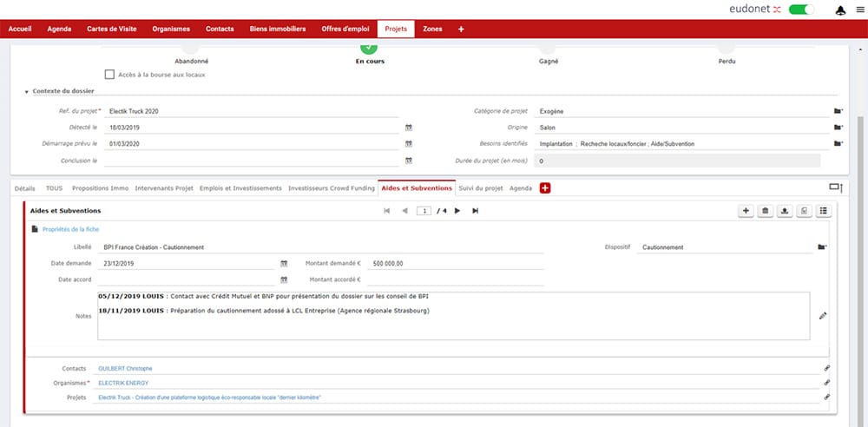Open catalog for Origine field
Screen dimensions: 868x427
[838, 128]
